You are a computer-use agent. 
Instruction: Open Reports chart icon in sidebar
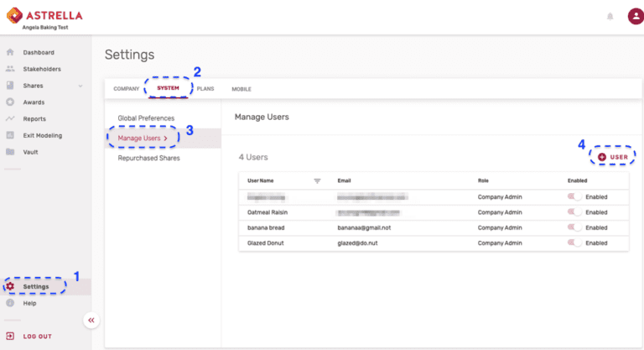pyautogui.click(x=10, y=119)
